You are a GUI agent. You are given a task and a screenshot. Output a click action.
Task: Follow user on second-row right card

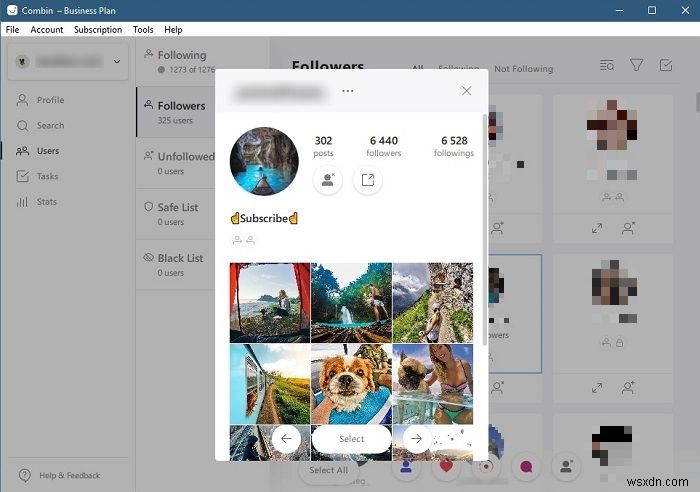click(628, 388)
